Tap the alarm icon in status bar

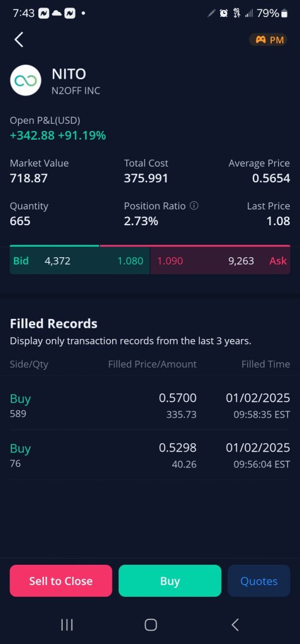(223, 13)
